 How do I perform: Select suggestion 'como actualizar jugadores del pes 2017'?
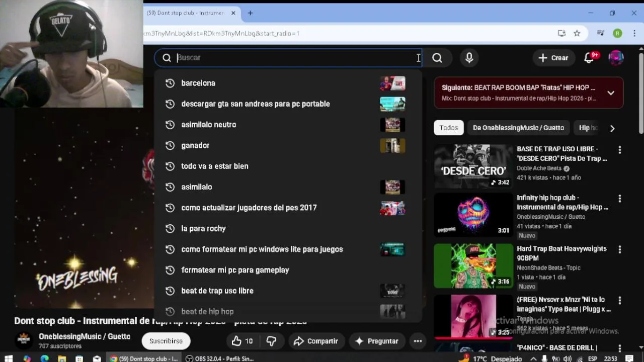coord(288,208)
